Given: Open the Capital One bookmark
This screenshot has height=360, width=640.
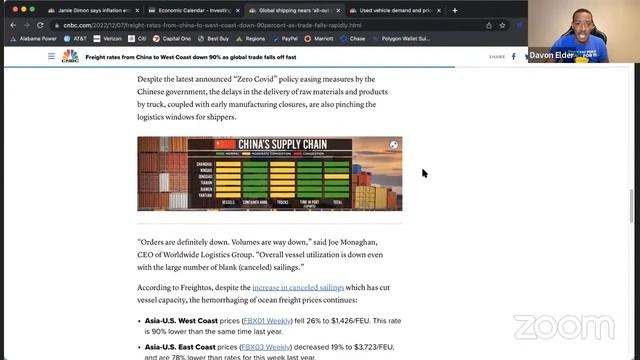Looking at the screenshot, I should (x=172, y=39).
